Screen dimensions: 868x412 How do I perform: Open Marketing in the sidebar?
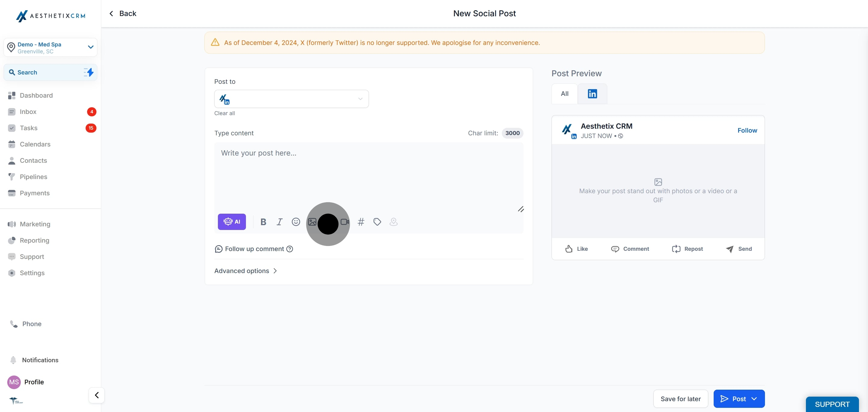tap(35, 224)
